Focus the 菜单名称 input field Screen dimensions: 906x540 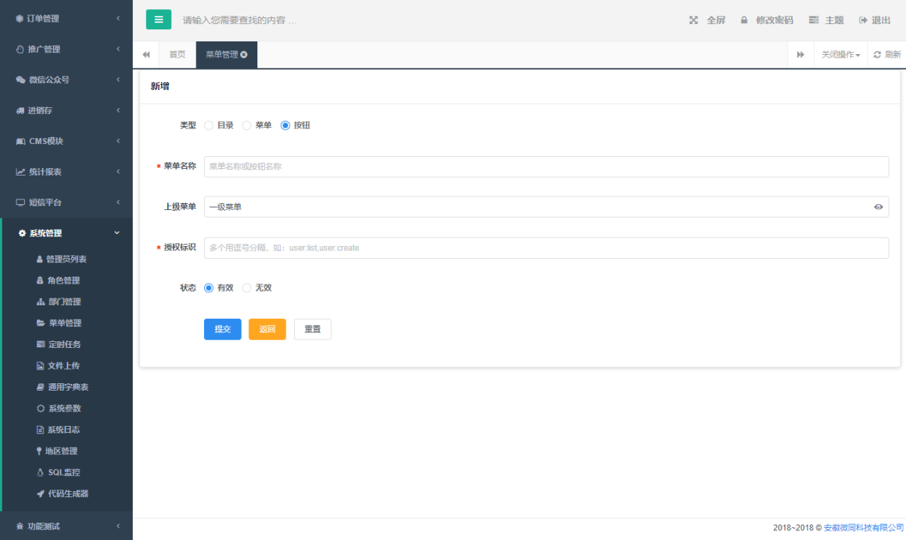click(546, 166)
